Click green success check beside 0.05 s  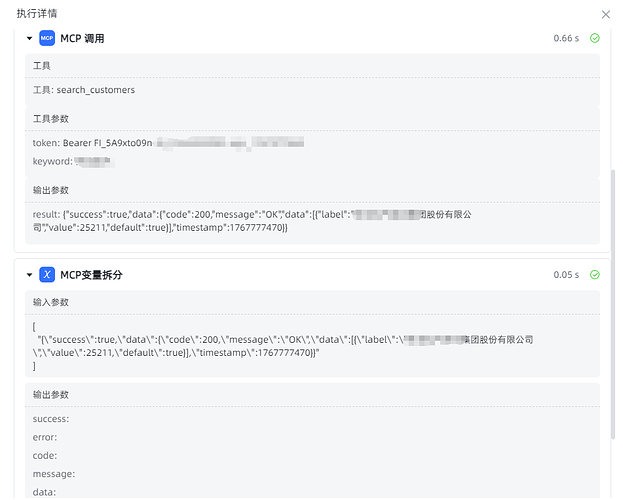[594, 275]
